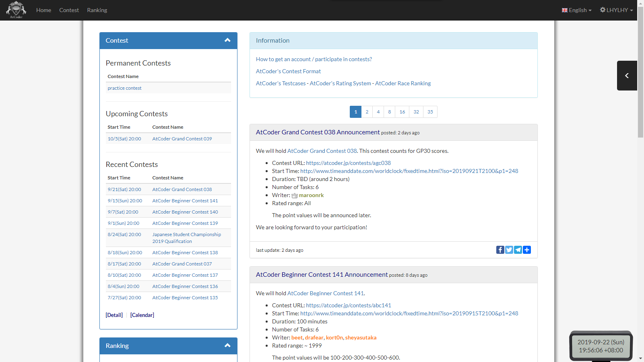644x362 pixels.
Task: Open the blue plus share options
Action: click(x=527, y=250)
